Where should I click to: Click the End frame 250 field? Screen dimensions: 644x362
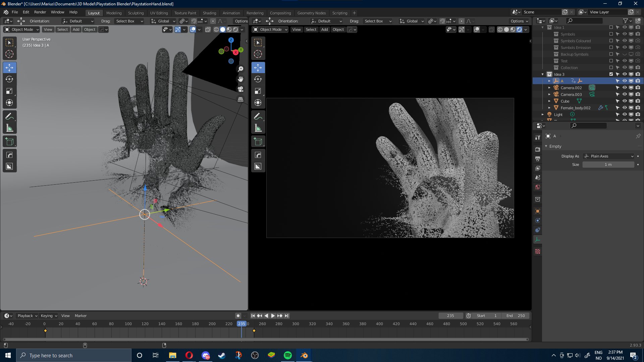click(x=516, y=316)
